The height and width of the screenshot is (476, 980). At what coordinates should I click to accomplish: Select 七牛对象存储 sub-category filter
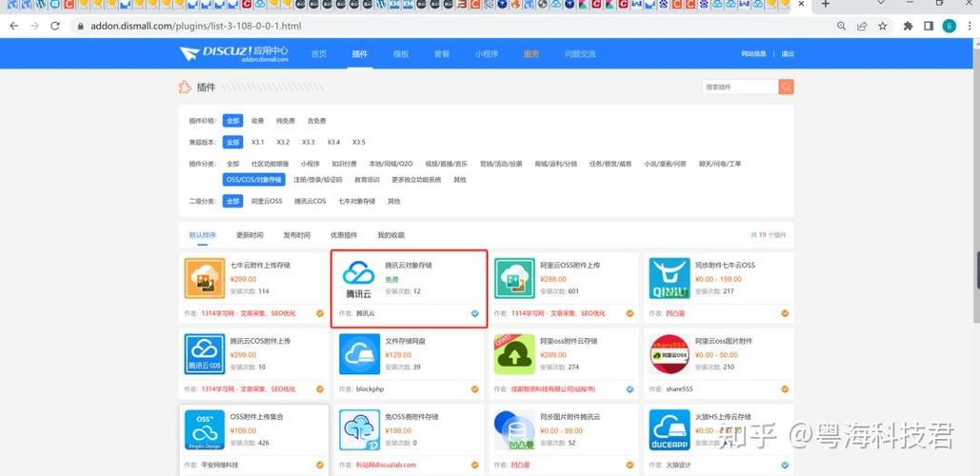tap(357, 202)
